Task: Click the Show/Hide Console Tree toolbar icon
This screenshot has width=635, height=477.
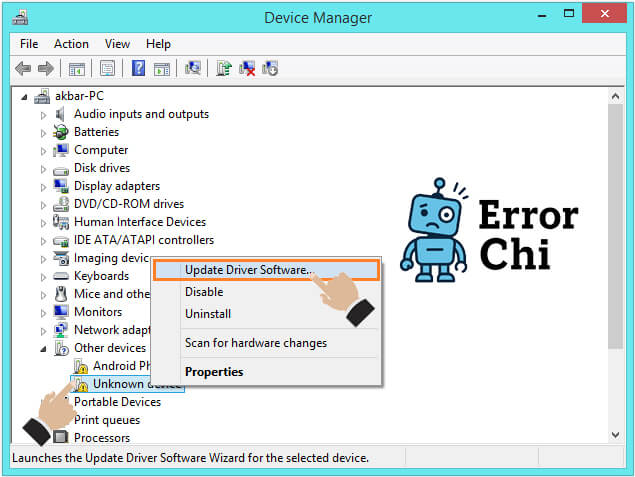Action: coord(76,68)
